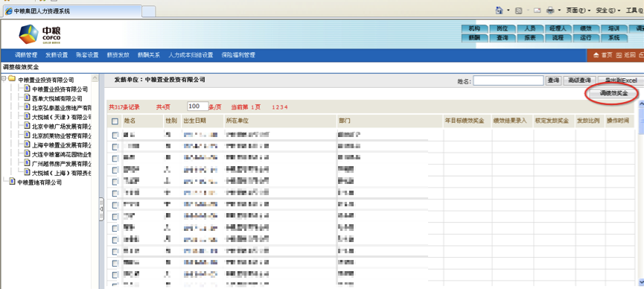Open the 调薪管理 menu
Screen dimensions: 644x289
pyautogui.click(x=26, y=55)
